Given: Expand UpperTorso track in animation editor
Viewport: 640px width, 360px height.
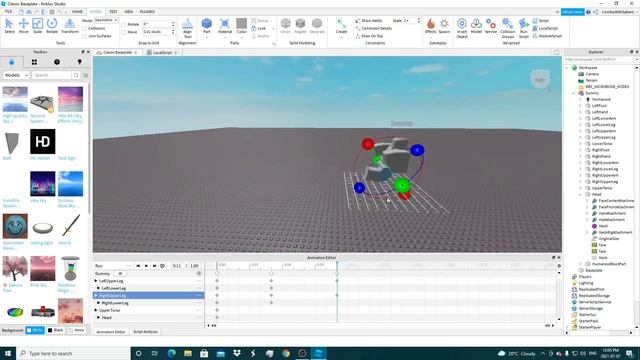Looking at the screenshot, I should [x=96, y=310].
